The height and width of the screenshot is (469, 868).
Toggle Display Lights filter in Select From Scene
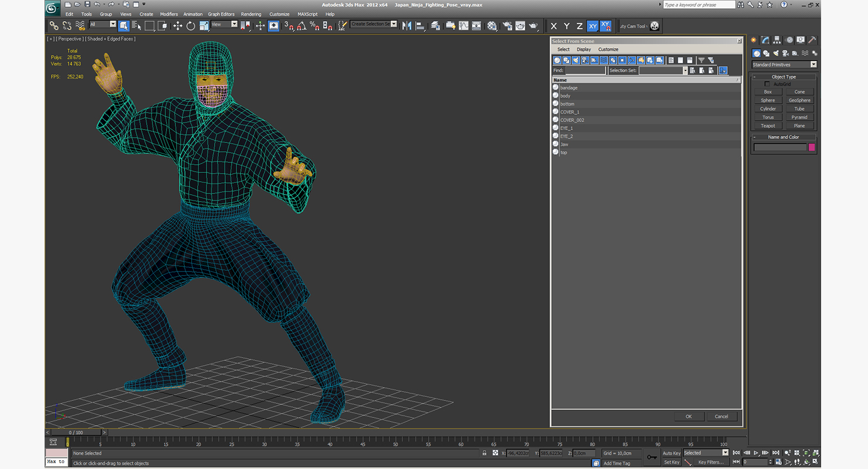click(x=576, y=60)
